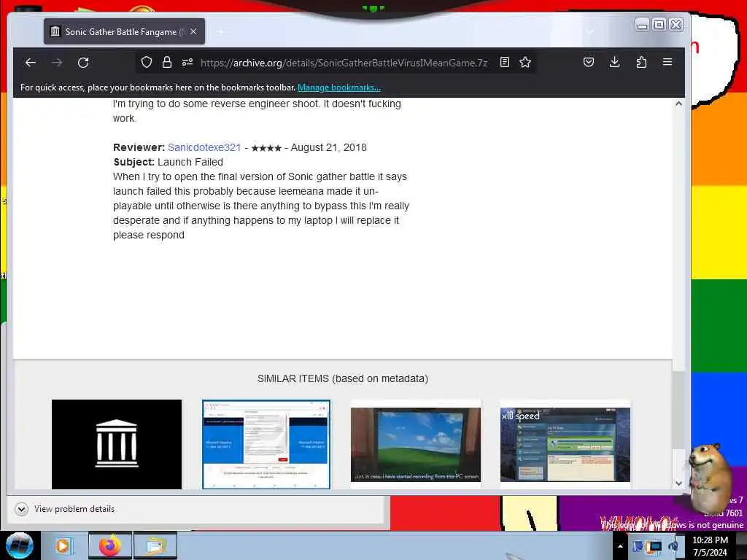747x560 pixels.
Task: Open the file explorer taskbar item
Action: (x=155, y=545)
